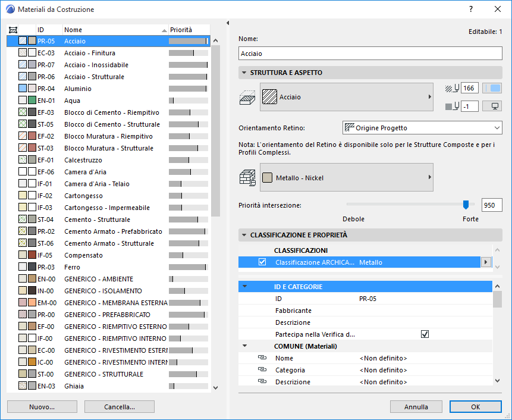512x420 pixels.
Task: Click the properties panel scrollbar down arrow
Action: click(497, 381)
